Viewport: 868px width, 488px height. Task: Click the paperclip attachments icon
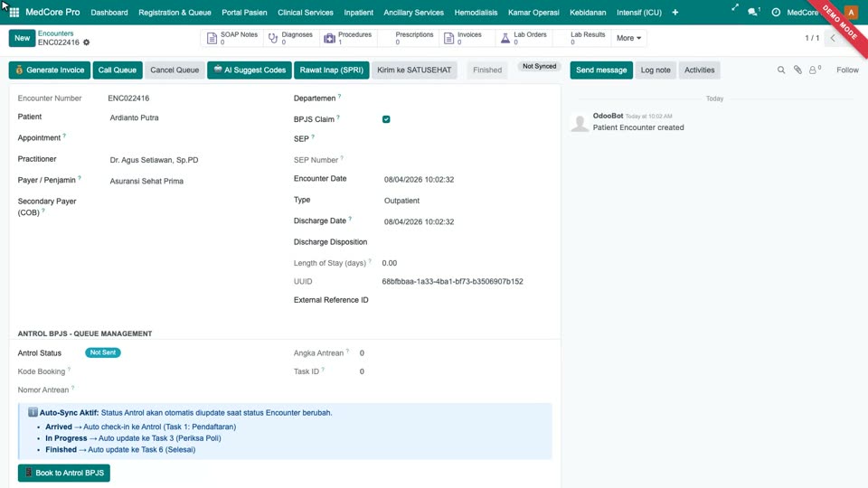click(x=797, y=70)
